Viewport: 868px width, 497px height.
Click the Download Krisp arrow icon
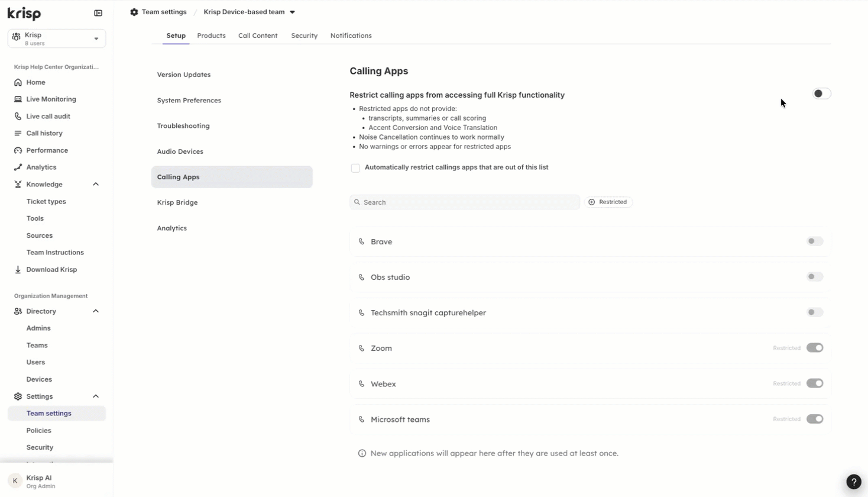pos(18,270)
